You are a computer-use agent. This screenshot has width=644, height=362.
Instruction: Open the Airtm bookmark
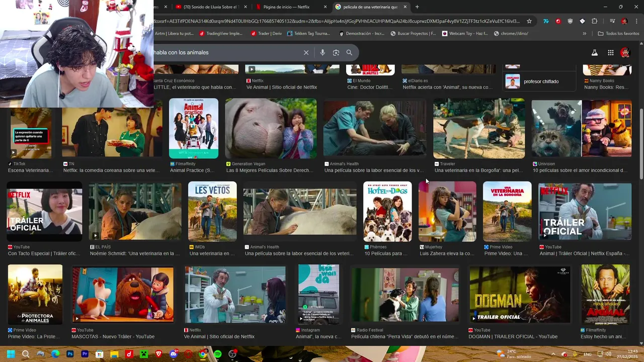click(x=174, y=34)
